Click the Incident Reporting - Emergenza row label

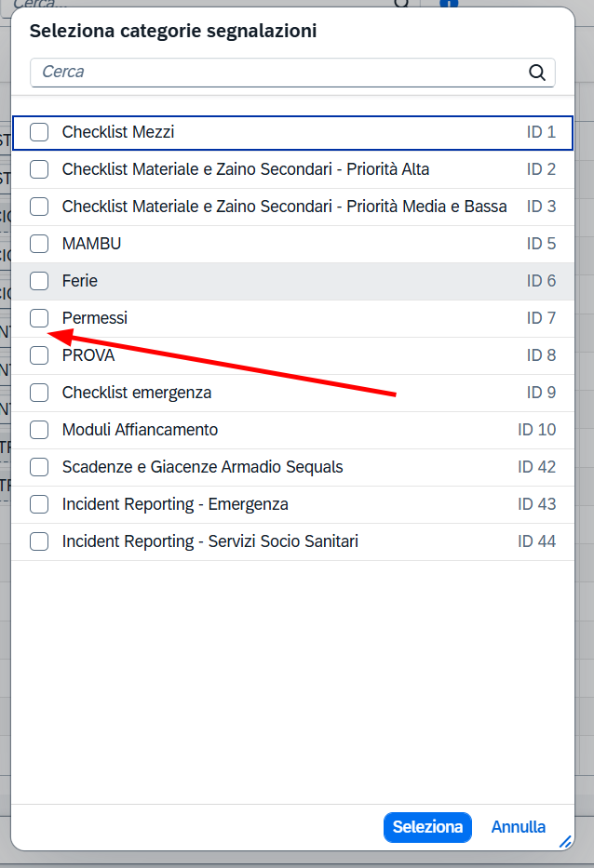pyautogui.click(x=175, y=504)
